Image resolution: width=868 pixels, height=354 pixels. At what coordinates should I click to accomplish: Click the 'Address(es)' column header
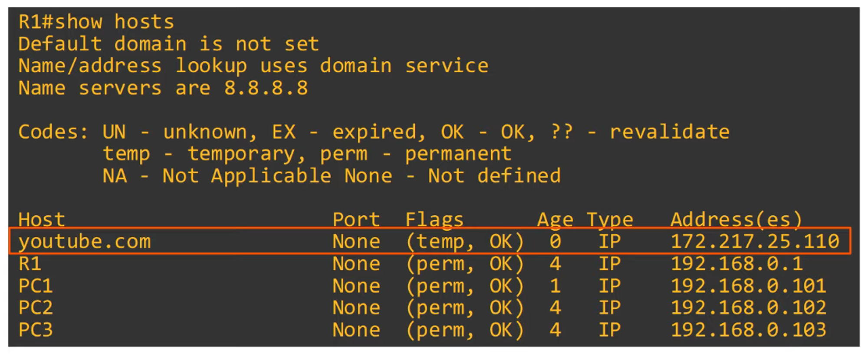(736, 219)
